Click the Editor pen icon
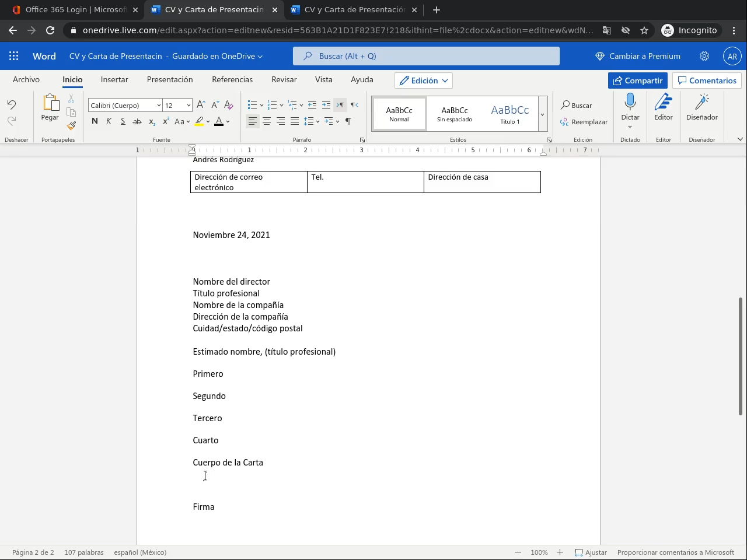The height and width of the screenshot is (560, 747). [663, 108]
